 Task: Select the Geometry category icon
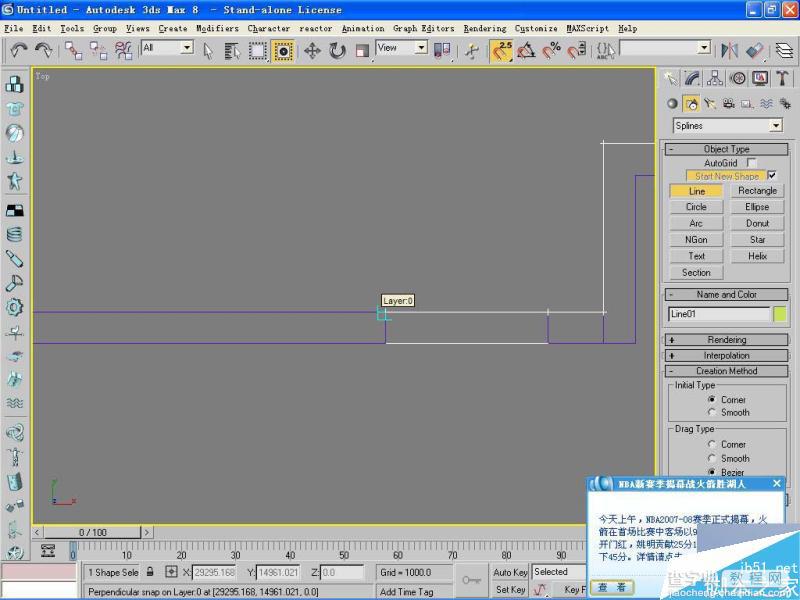tap(672, 104)
